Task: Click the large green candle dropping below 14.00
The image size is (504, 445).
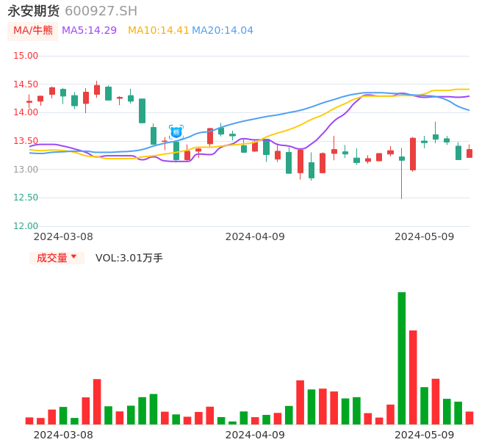Action: (x=142, y=111)
